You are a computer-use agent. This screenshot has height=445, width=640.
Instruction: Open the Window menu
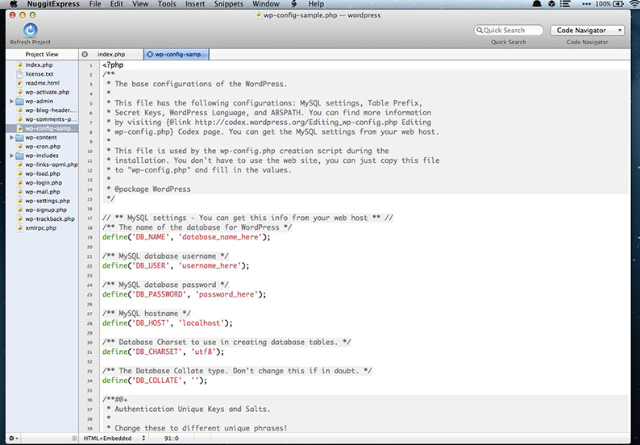(x=266, y=4)
